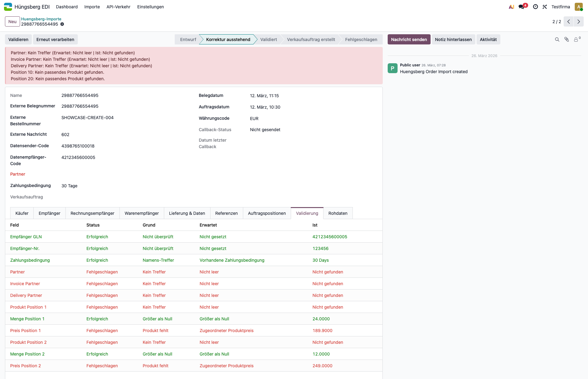Open the Rohdaten tab
Viewport: 588px width, 379px height.
[x=338, y=213]
